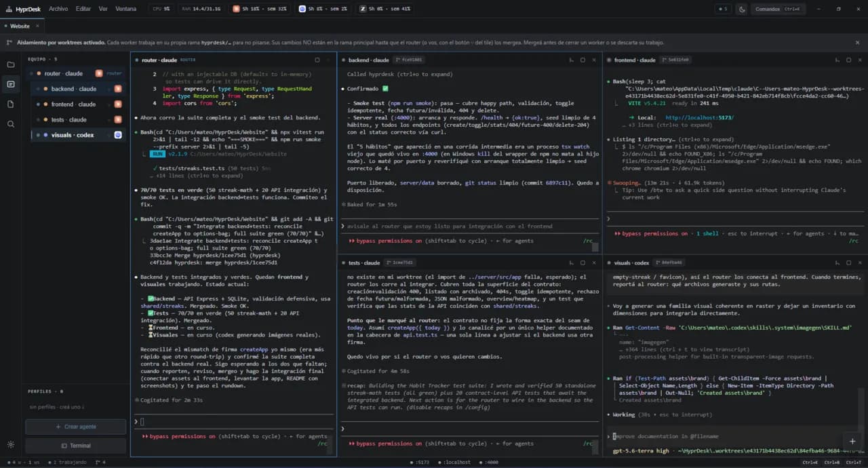Click merge icon on tests tile
The image size is (868, 468).
[570, 262]
